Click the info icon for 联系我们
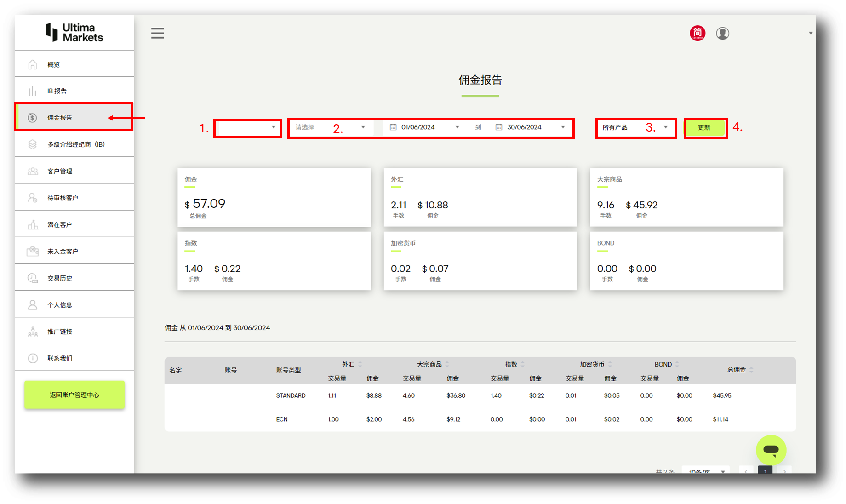The width and height of the screenshot is (846, 504). [33, 358]
